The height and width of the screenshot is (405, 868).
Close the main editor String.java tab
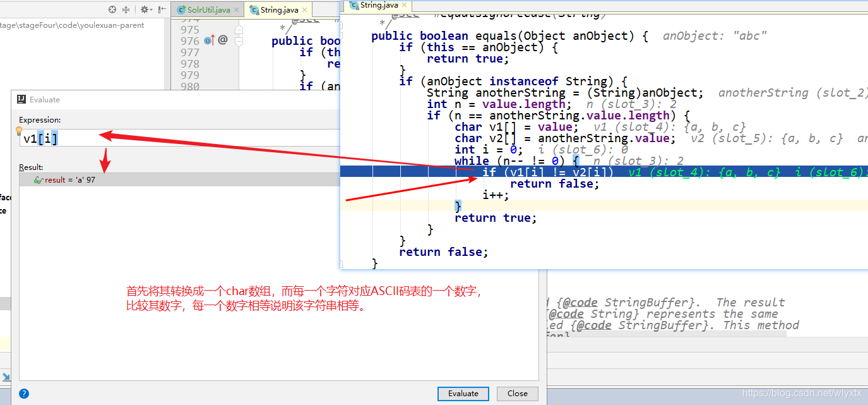pyautogui.click(x=304, y=10)
